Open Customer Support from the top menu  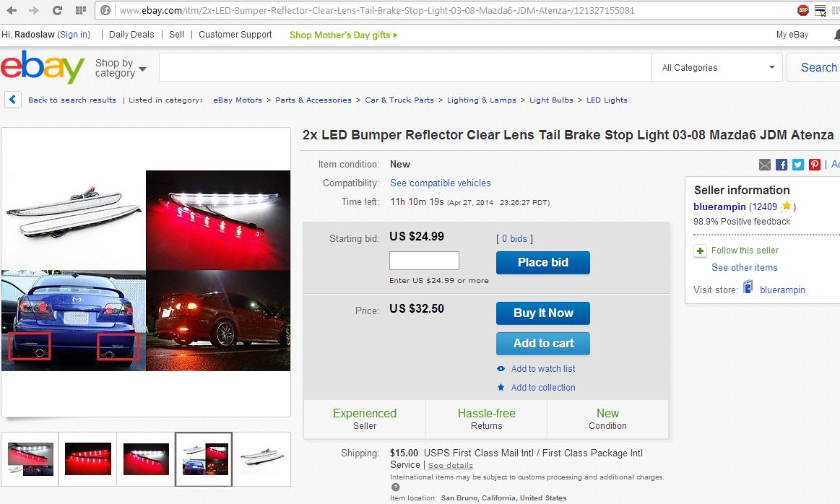[x=235, y=35]
